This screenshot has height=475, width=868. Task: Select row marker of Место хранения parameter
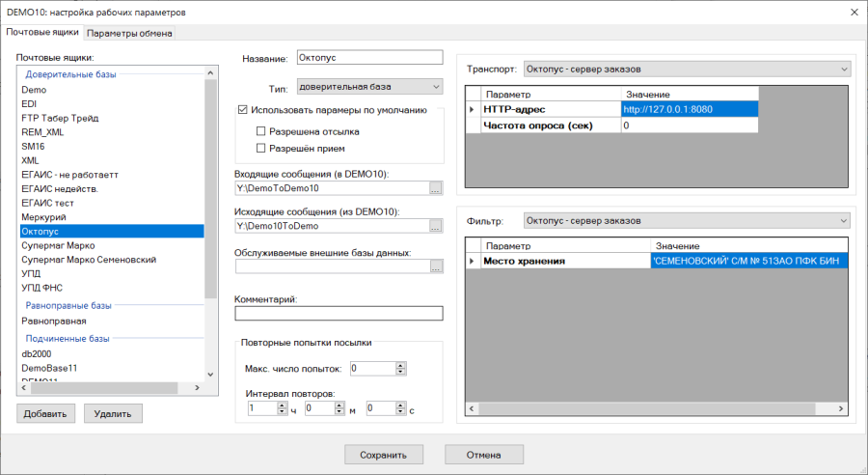(x=473, y=261)
